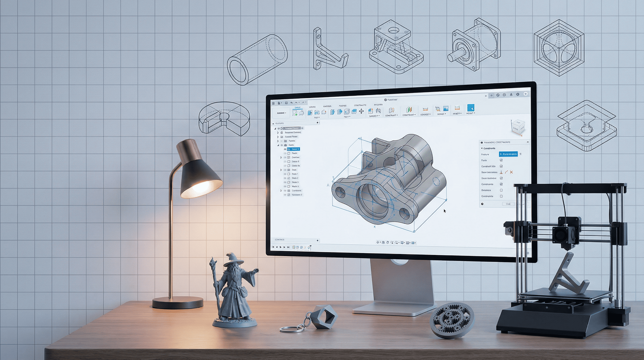
Task: Click the app grid icon at top-left
Action: 274,103
